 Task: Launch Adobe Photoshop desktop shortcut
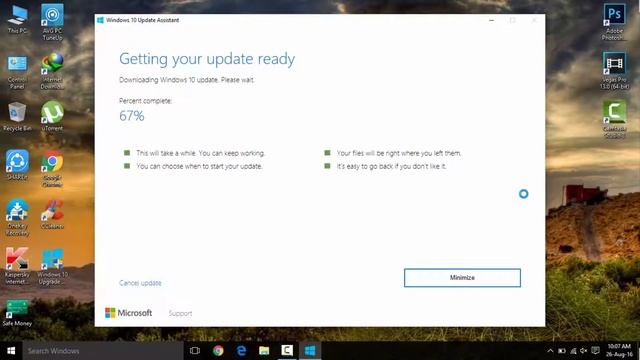click(x=614, y=22)
